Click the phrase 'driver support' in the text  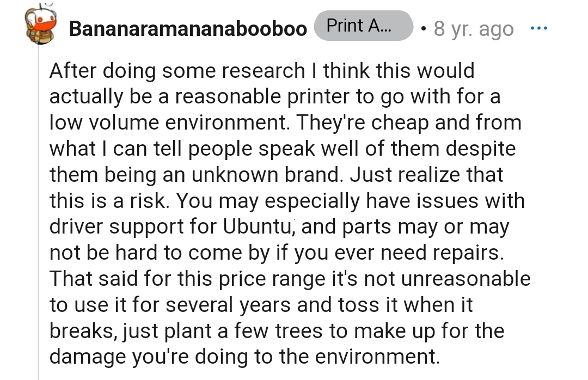tap(117, 226)
